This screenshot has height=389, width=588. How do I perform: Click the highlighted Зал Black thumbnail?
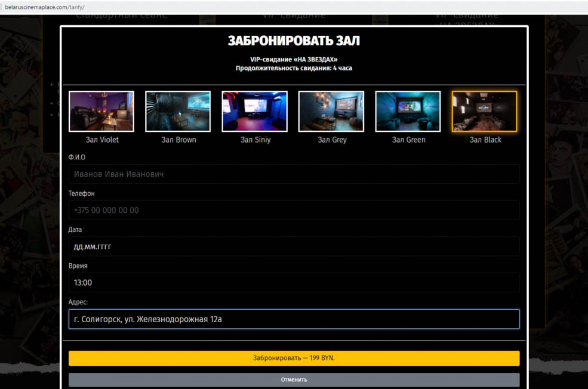tap(485, 112)
